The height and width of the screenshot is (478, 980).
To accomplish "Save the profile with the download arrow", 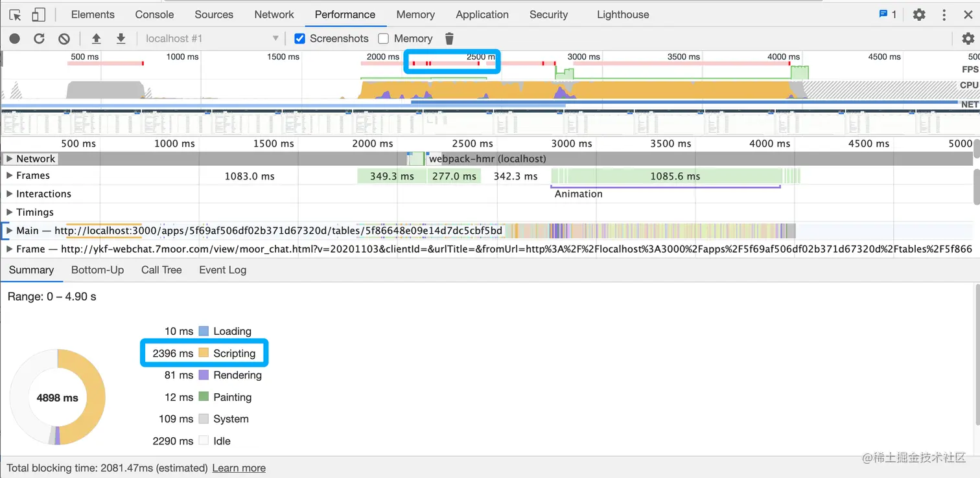I will coord(121,39).
